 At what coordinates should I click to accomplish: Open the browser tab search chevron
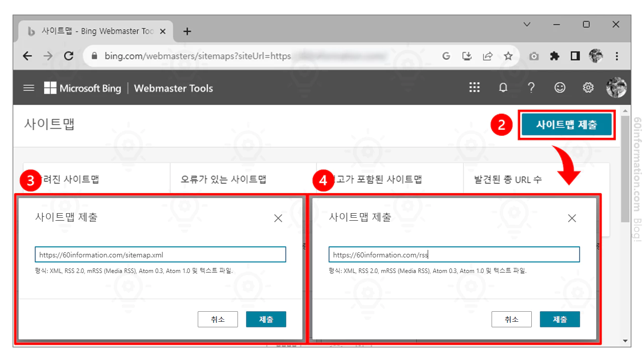527,24
